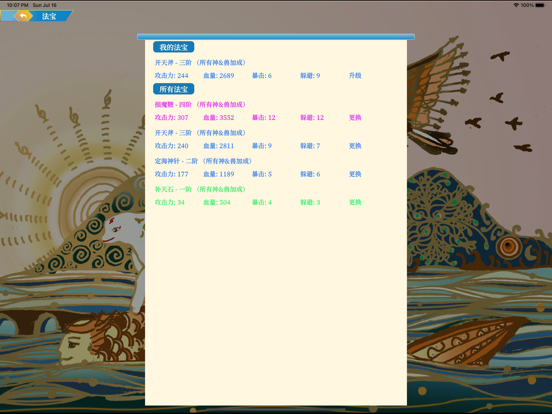
Task: Tap 更换 for the green 补天石
Action: coord(355,202)
